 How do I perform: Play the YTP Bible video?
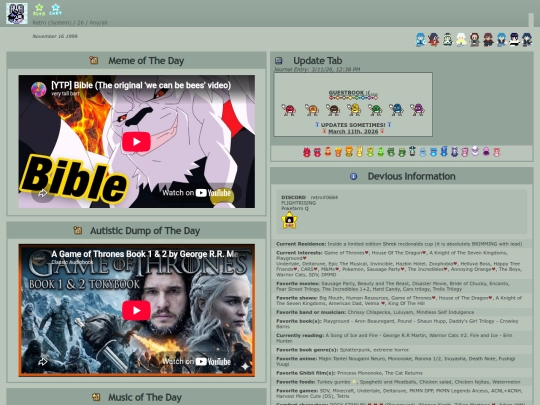click(x=136, y=142)
